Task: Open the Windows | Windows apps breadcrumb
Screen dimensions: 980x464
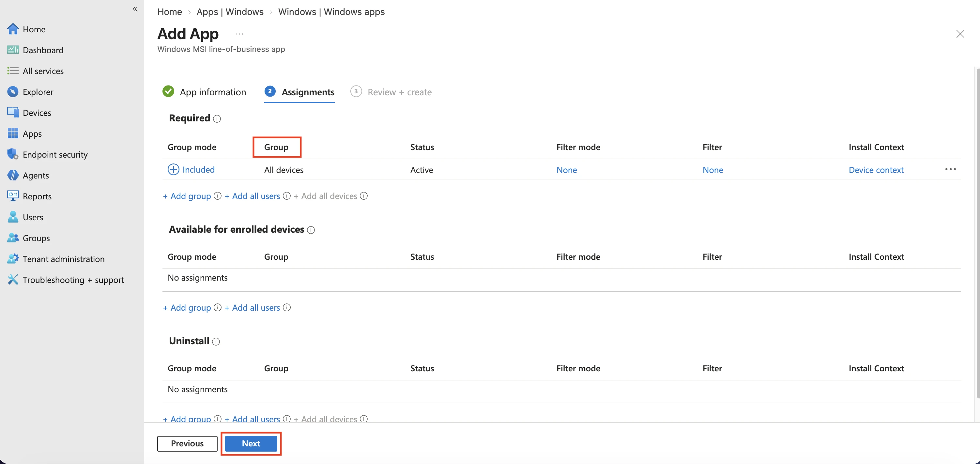Action: click(x=331, y=12)
